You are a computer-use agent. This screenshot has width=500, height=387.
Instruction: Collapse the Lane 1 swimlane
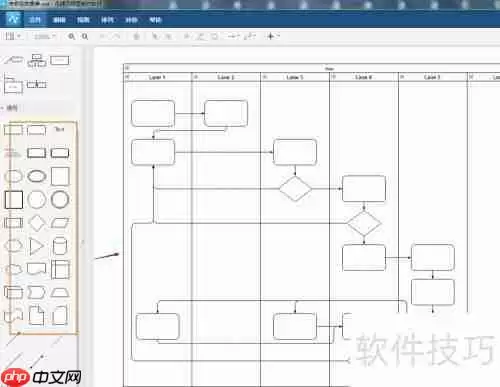point(127,77)
